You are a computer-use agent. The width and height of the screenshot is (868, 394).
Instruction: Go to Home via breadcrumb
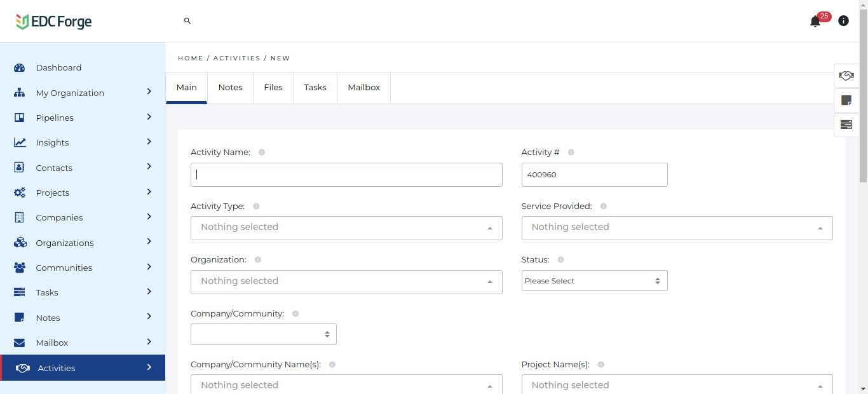pyautogui.click(x=190, y=58)
